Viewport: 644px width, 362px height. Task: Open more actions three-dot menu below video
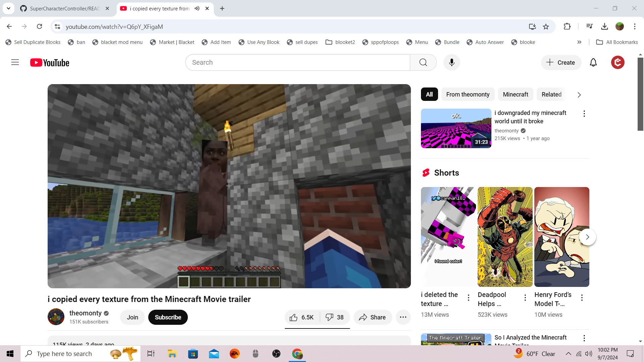coord(403,317)
